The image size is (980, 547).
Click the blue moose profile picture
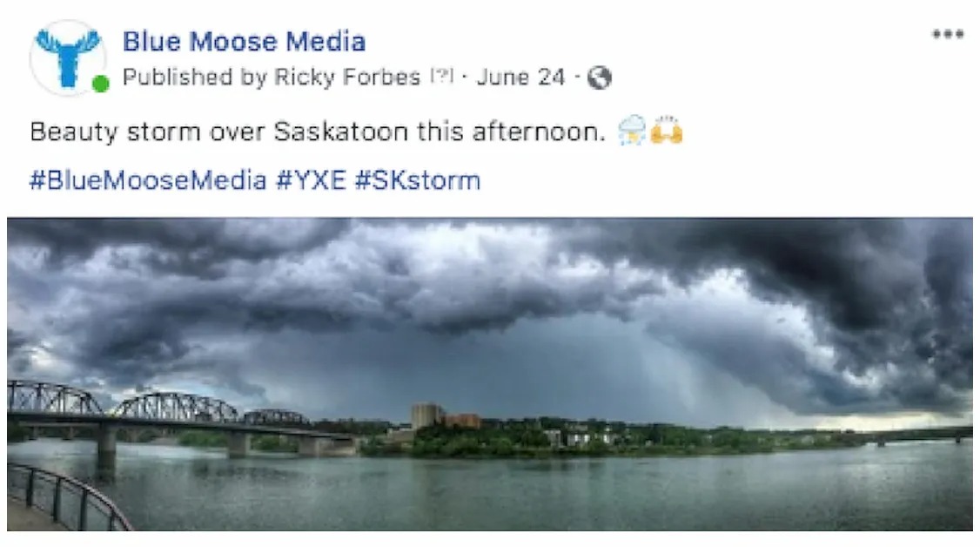pyautogui.click(x=68, y=57)
